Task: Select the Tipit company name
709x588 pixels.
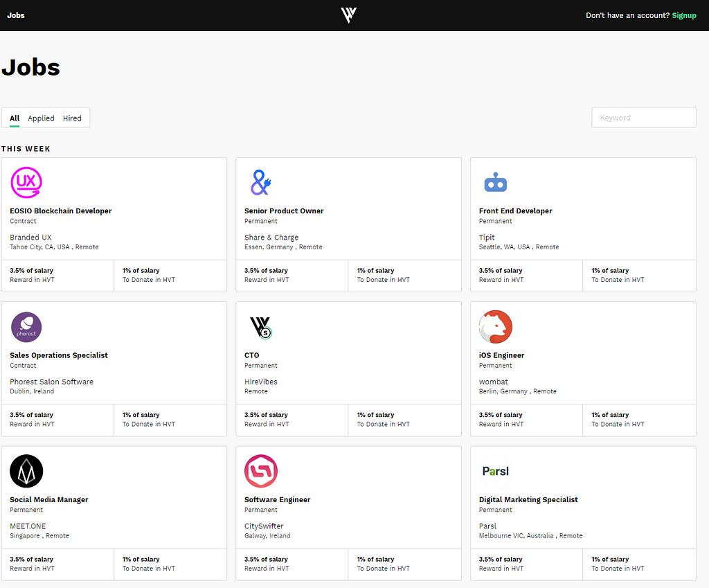Action: click(x=487, y=237)
